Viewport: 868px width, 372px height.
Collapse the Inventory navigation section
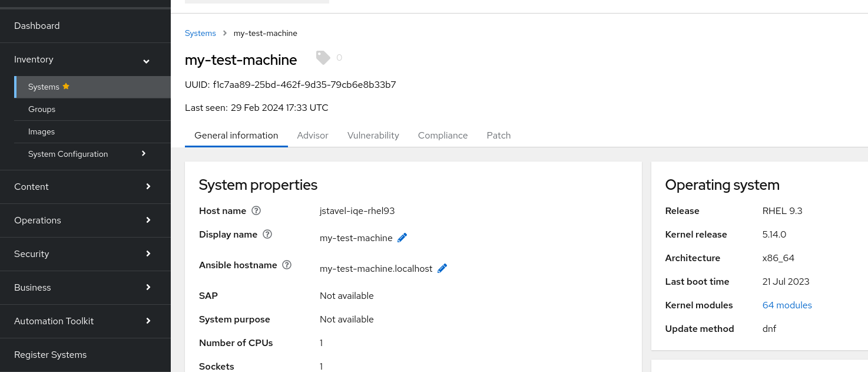coord(146,60)
